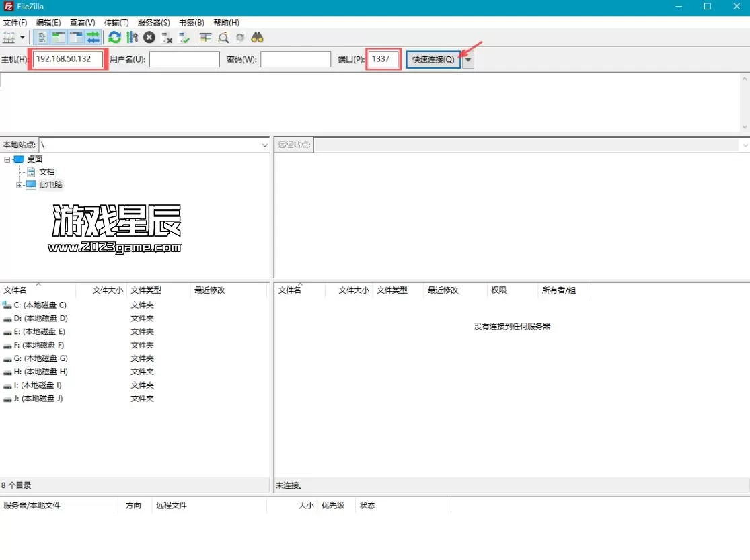Click the reconnect to last server icon

184,38
